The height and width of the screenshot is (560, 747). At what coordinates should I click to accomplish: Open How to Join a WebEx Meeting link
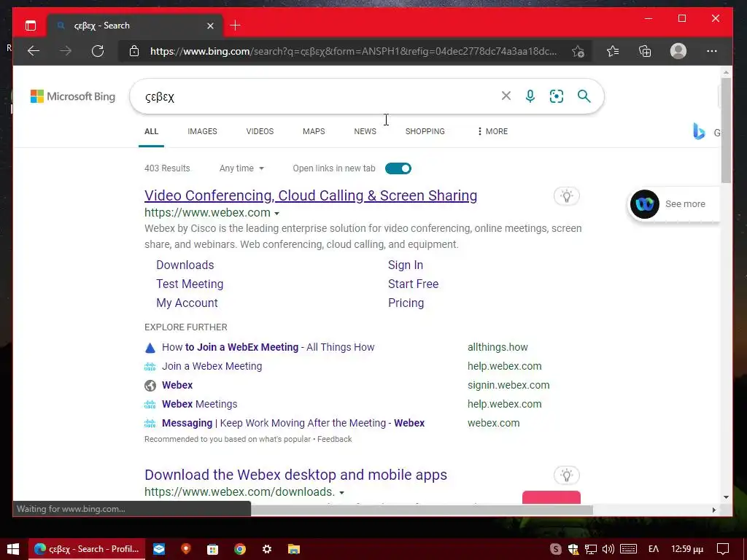tap(268, 347)
